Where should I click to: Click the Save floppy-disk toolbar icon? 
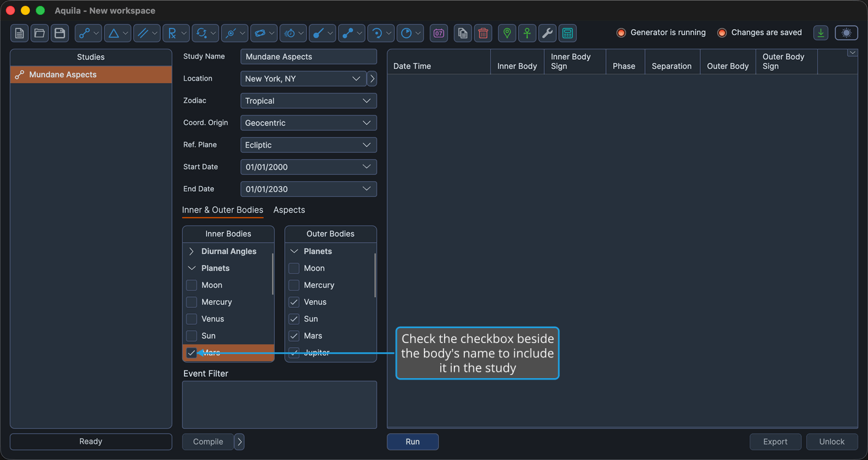click(60, 33)
